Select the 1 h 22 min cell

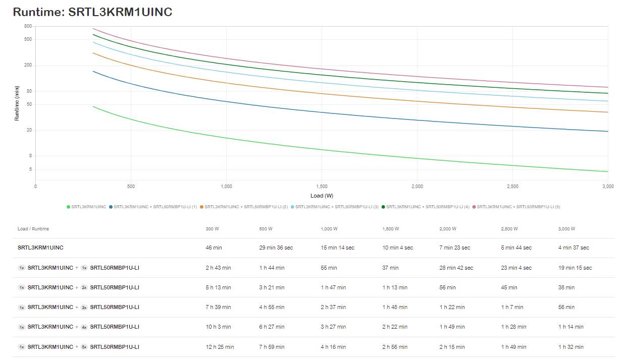point(452,307)
